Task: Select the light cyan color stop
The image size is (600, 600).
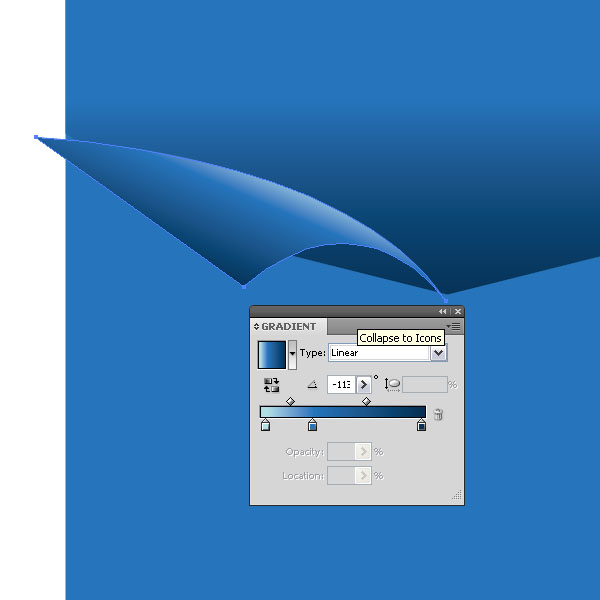Action: click(266, 425)
